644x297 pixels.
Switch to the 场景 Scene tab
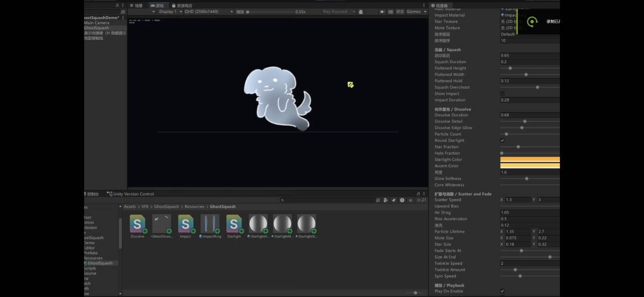click(x=136, y=6)
